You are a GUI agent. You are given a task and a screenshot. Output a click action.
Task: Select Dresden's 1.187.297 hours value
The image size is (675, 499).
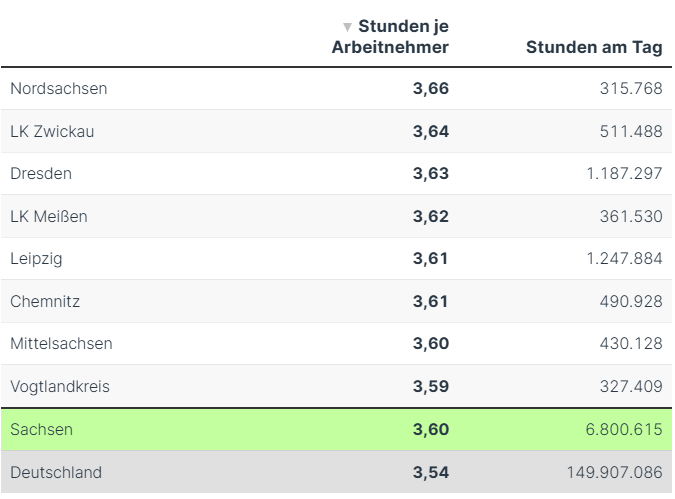coord(624,173)
